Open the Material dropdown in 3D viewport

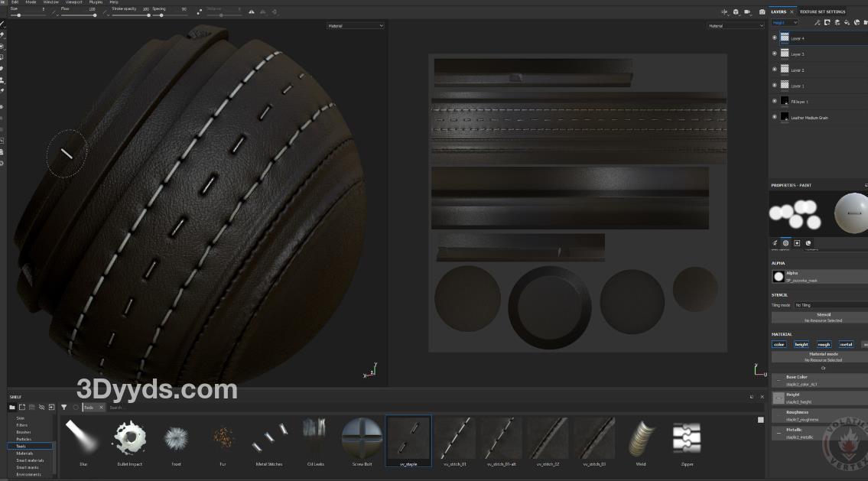tap(355, 26)
